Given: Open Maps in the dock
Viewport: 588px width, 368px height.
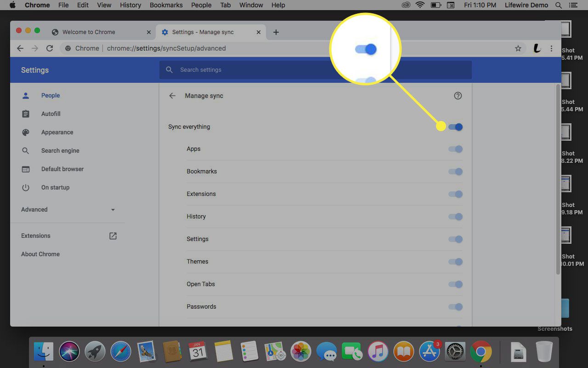Looking at the screenshot, I should pyautogui.click(x=275, y=352).
